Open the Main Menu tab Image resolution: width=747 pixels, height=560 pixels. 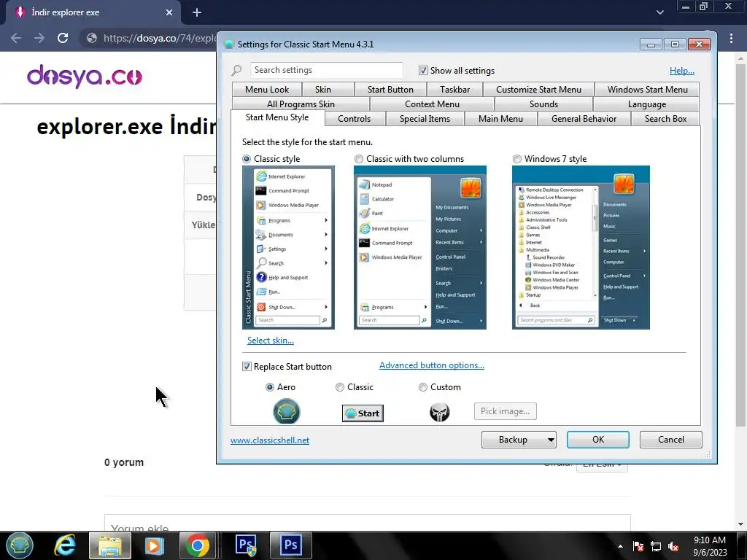coord(500,119)
